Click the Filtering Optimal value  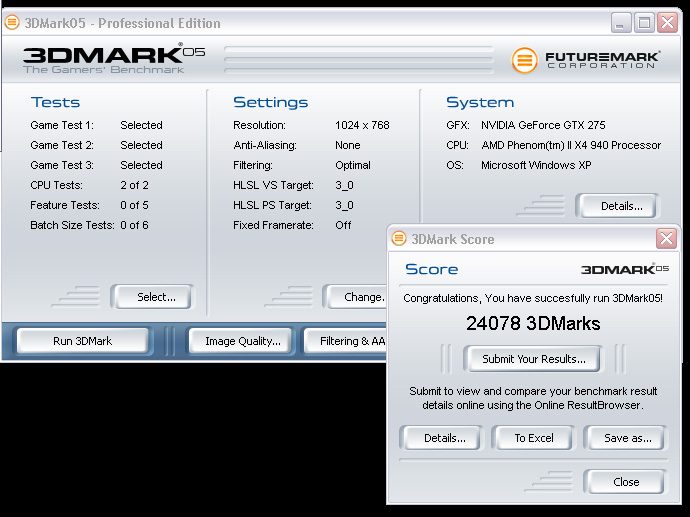coord(353,165)
